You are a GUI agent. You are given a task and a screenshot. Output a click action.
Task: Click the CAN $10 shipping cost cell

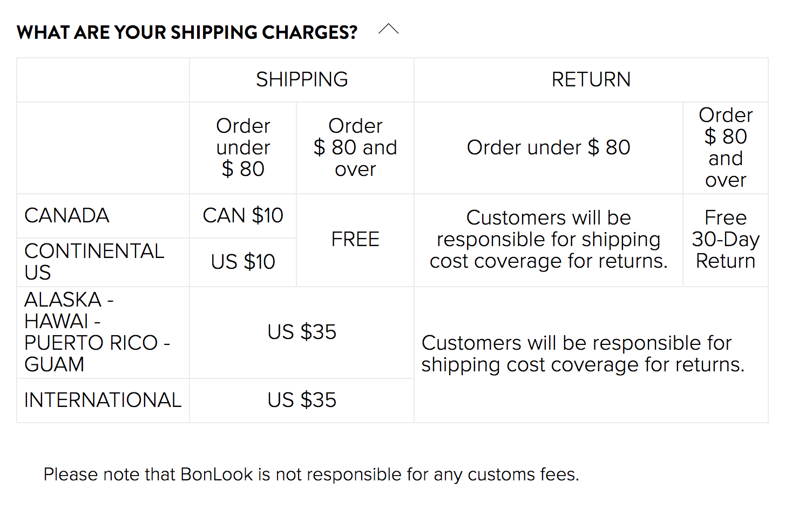point(243,216)
